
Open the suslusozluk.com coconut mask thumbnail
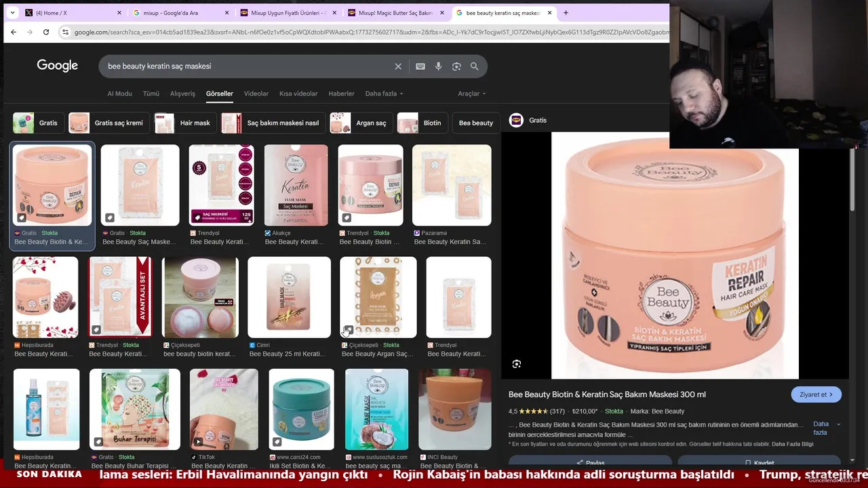(376, 409)
